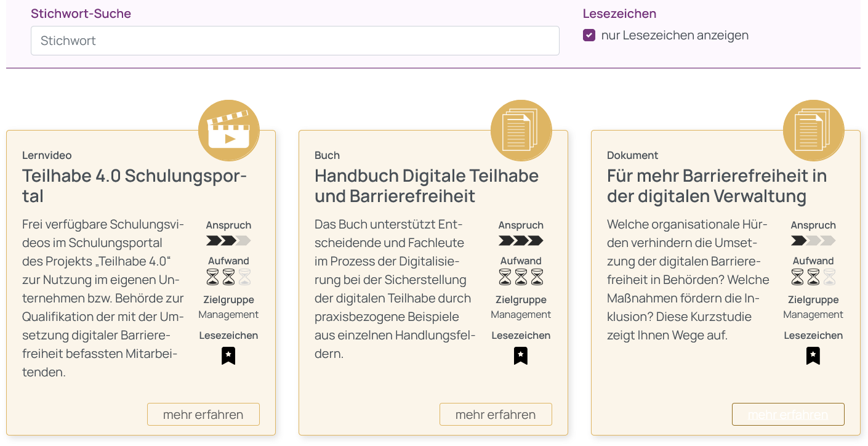Toggle bookmark on Für mehr Barrierefreiheit card
Screen dimensions: 868x446
point(813,355)
